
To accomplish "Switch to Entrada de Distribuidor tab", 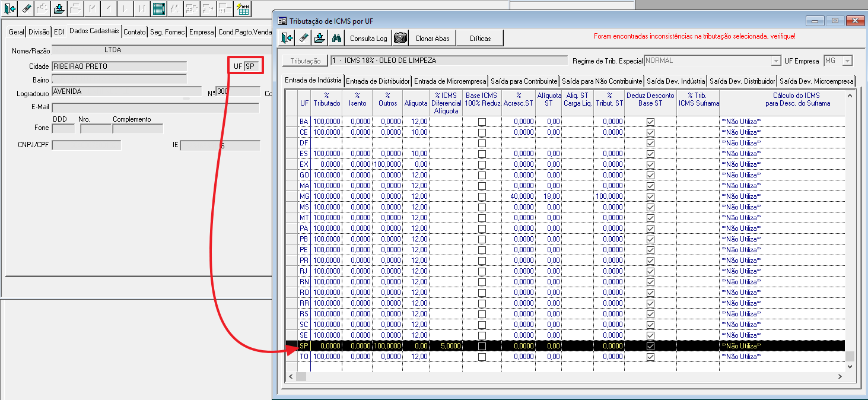I will [378, 81].
